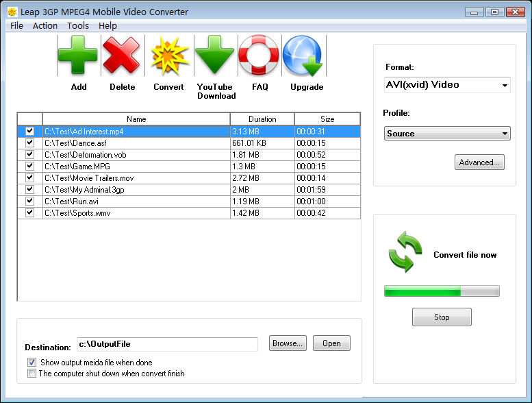This screenshot has height=403, width=532.
Task: Uncheck the Run.avi checkbox
Action: (30, 201)
